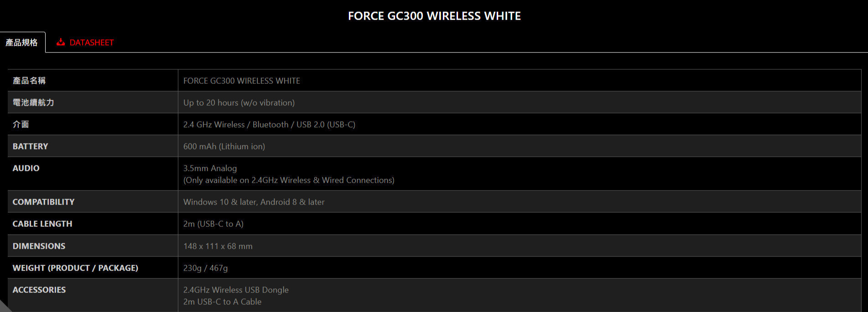Click the red download icon beside DATASHEET
The height and width of the screenshot is (312, 868).
click(60, 42)
